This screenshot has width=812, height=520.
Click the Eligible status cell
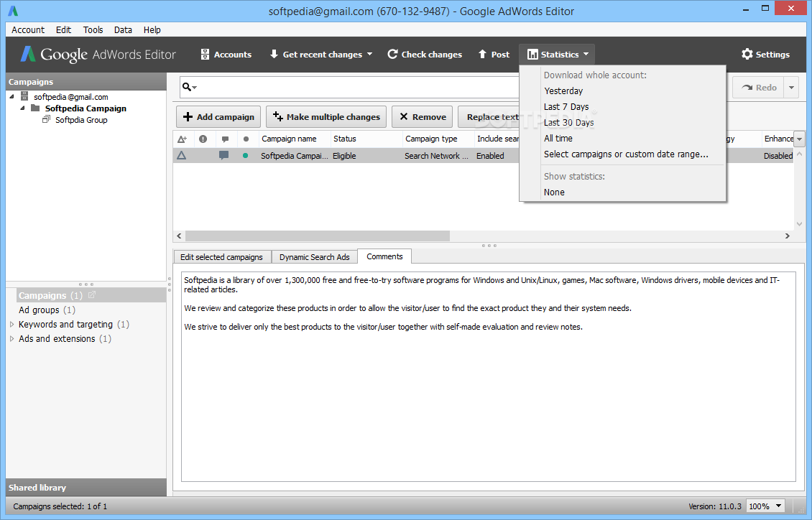pyautogui.click(x=344, y=156)
